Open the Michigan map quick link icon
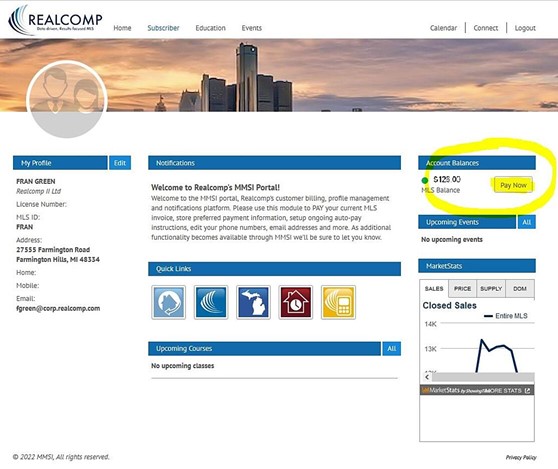 [253, 302]
